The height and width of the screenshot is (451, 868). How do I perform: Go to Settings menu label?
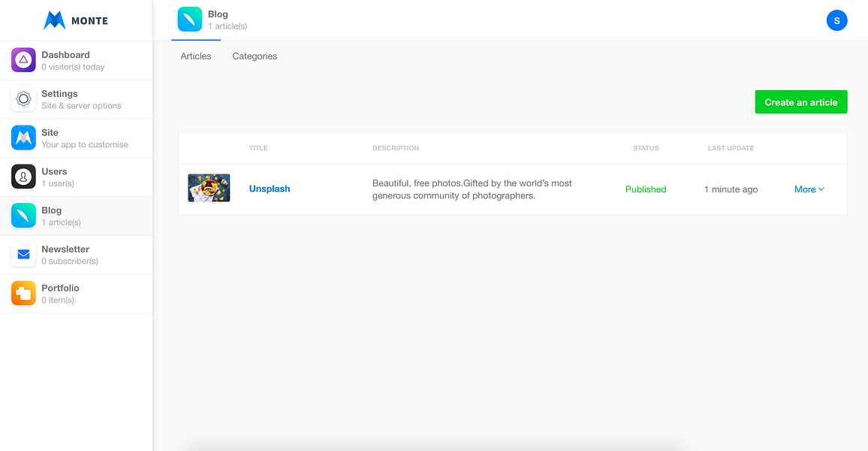[59, 94]
